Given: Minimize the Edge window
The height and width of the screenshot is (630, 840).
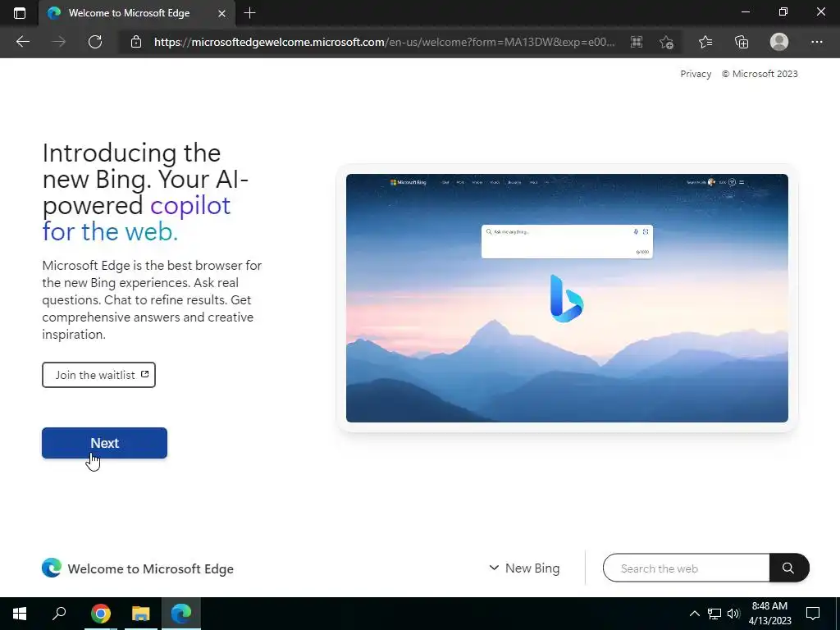Looking at the screenshot, I should pos(746,11).
